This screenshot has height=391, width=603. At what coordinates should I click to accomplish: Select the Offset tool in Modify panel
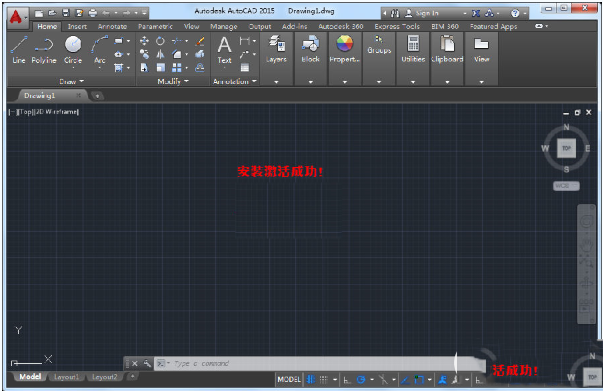pos(200,68)
